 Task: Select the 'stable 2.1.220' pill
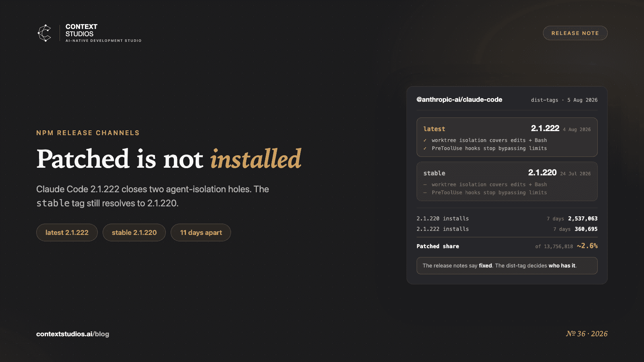134,232
